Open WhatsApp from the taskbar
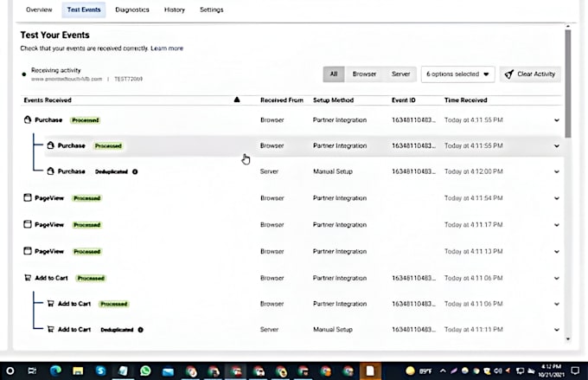Image resolution: width=588 pixels, height=380 pixels. [x=145, y=371]
